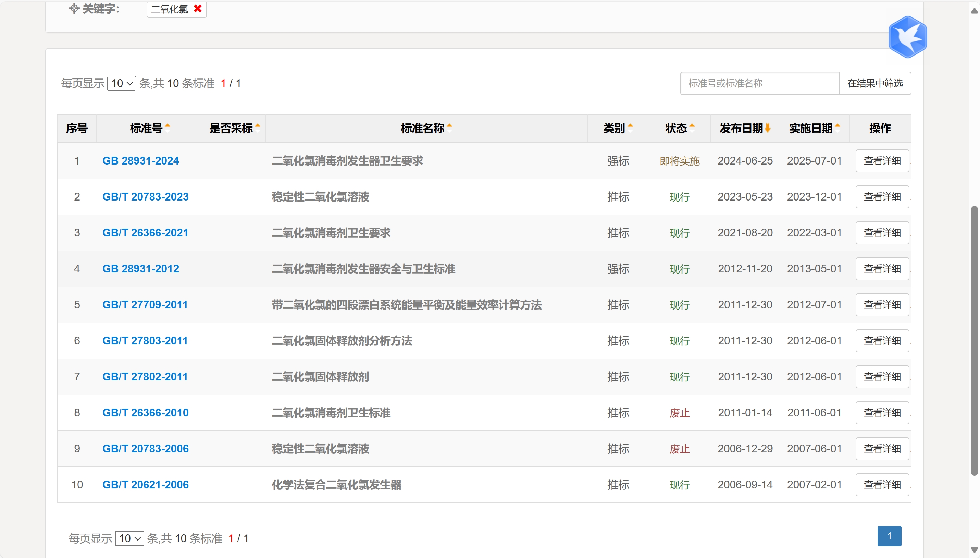Focus the 标准号或标准名称 search field

(x=759, y=83)
